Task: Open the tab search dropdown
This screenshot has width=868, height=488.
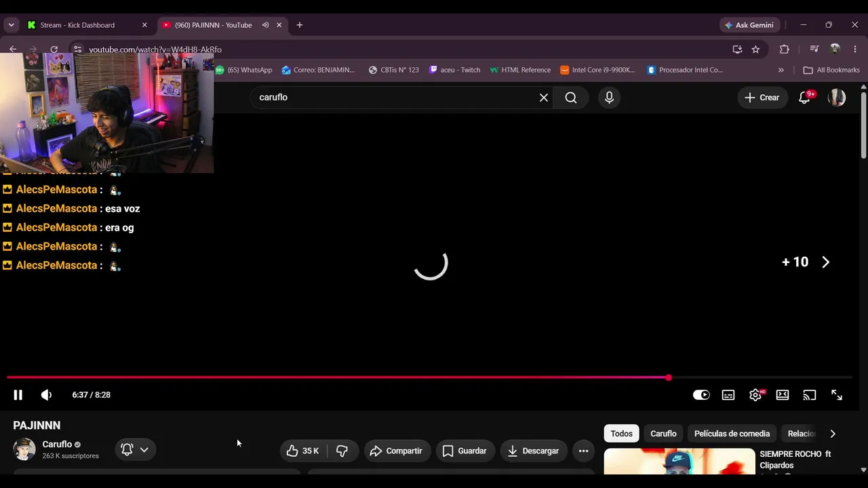Action: pyautogui.click(x=11, y=25)
